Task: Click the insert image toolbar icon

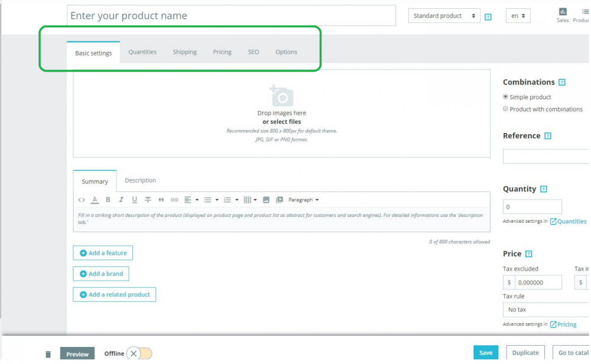Action: click(267, 200)
